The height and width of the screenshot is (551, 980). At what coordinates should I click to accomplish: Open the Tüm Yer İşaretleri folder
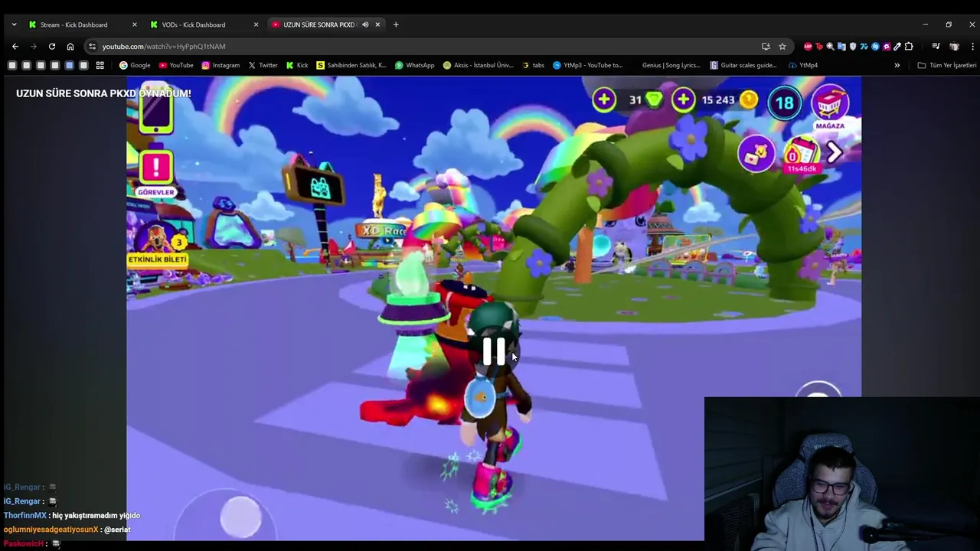click(947, 65)
